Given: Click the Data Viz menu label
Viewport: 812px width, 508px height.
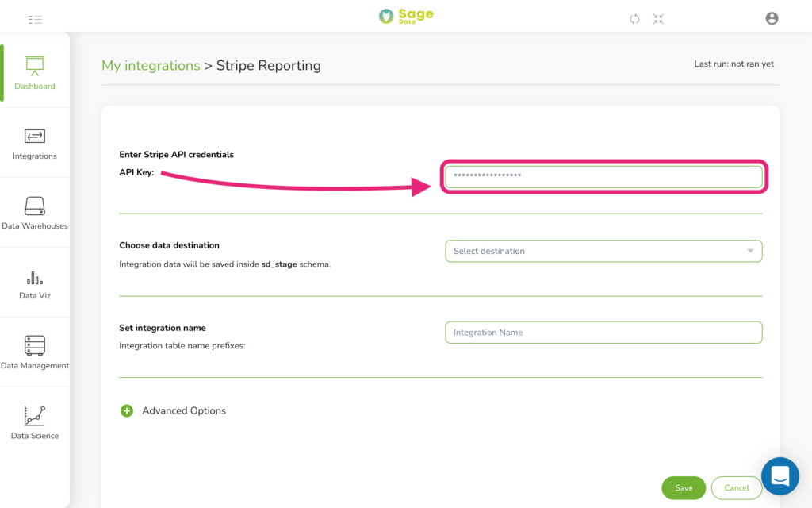Looking at the screenshot, I should pos(35,296).
